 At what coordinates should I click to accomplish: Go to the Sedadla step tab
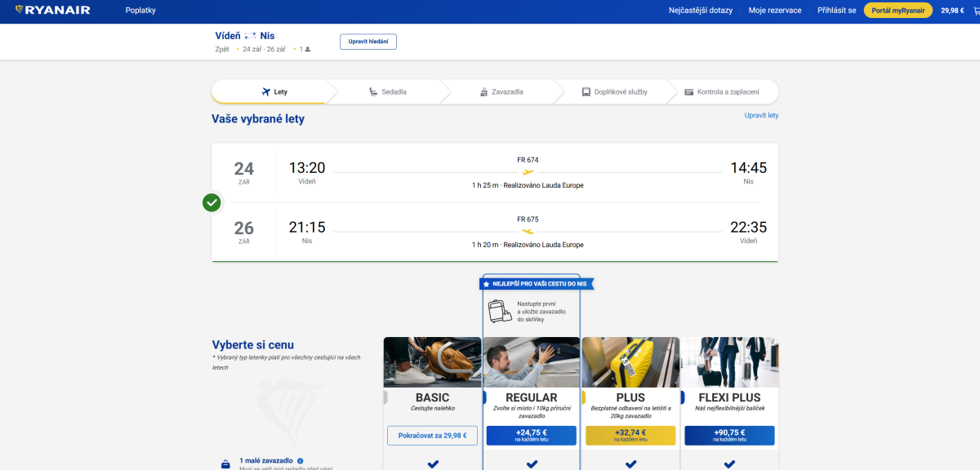click(x=386, y=92)
